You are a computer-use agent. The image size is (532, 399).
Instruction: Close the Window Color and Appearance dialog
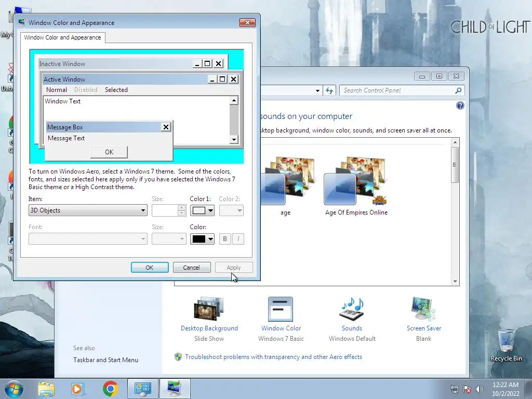click(x=247, y=23)
